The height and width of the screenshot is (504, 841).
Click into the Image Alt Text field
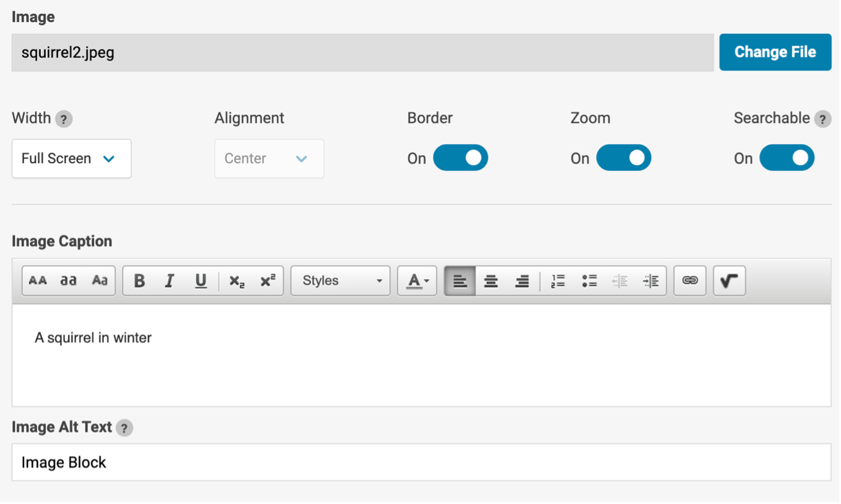click(421, 462)
